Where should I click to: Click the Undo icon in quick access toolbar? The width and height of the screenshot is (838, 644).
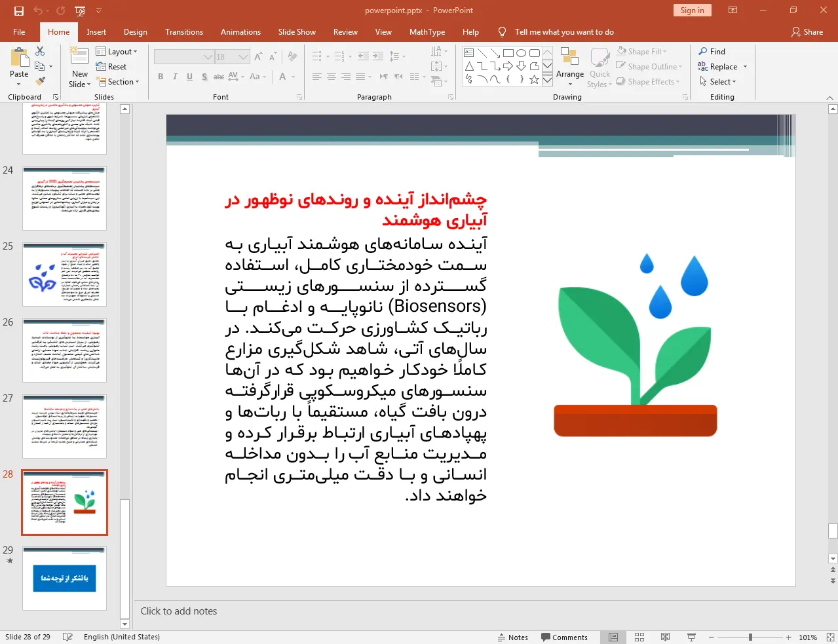click(x=38, y=10)
